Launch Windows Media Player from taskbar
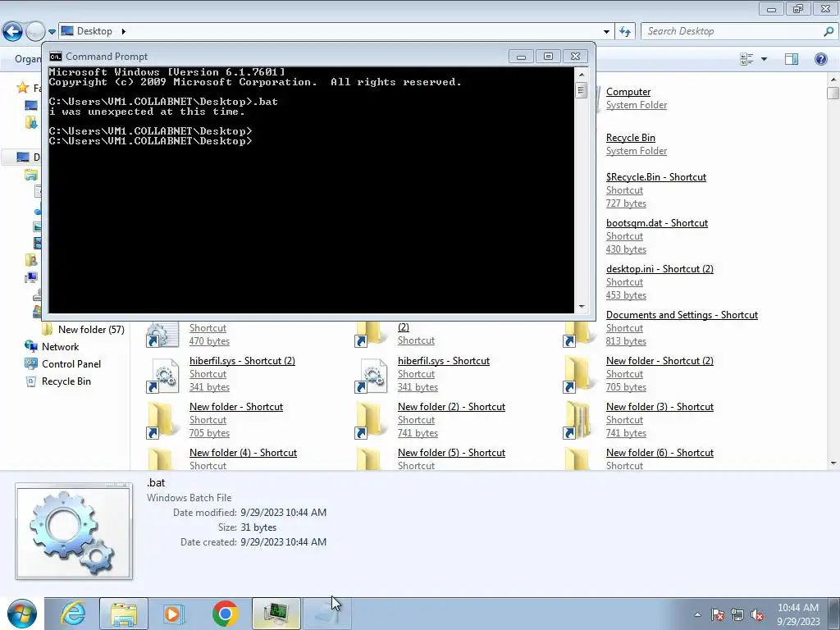 coord(173,614)
